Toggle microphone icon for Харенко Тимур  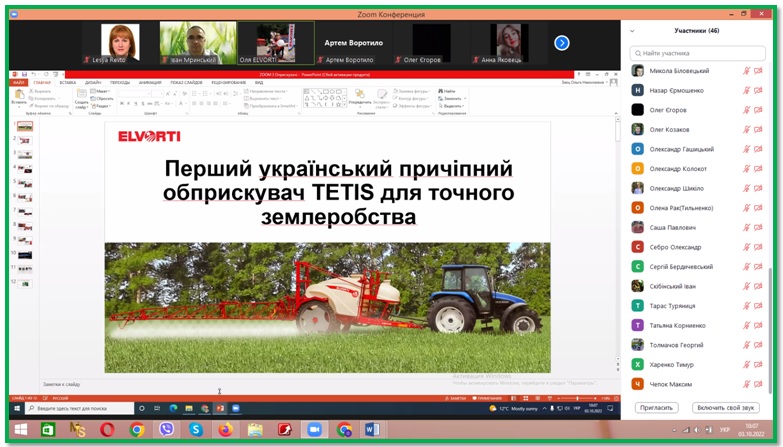coord(746,365)
